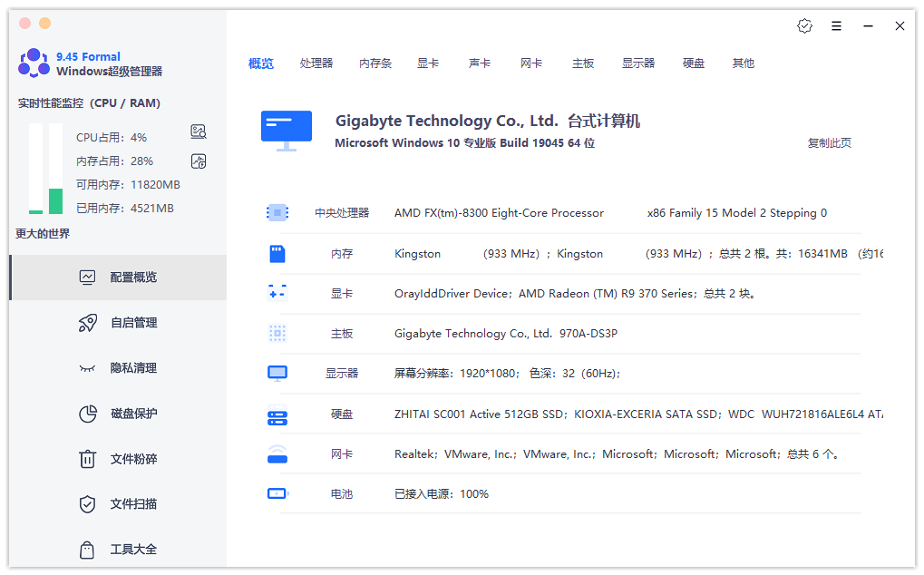Open the 磁盘保护 disk protection icon
This screenshot has height=575, width=924.
tap(88, 413)
